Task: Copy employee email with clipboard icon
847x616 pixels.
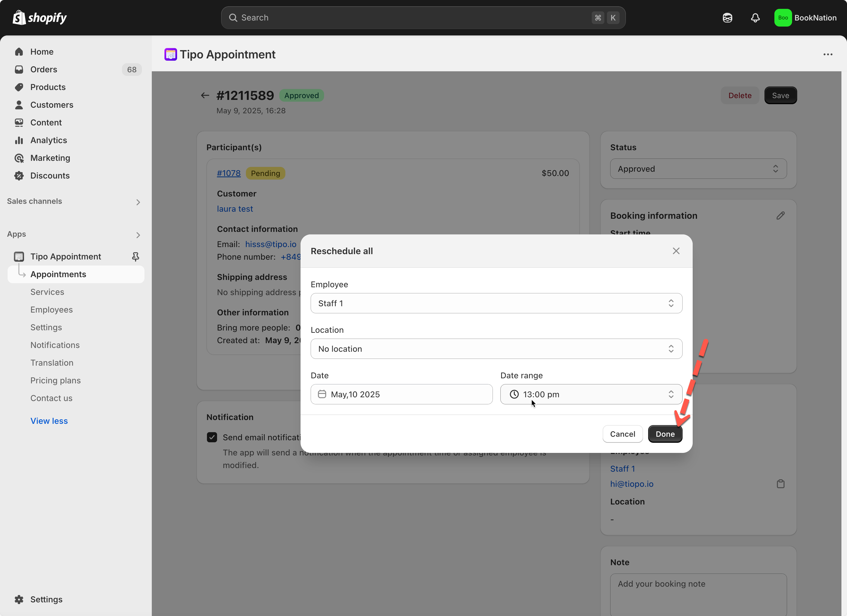Action: coord(780,484)
